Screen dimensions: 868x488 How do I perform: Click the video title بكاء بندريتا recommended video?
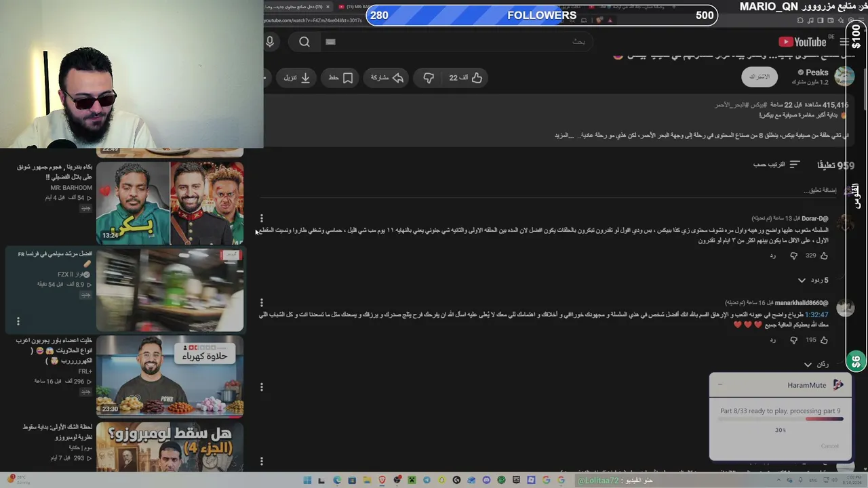[x=55, y=172]
